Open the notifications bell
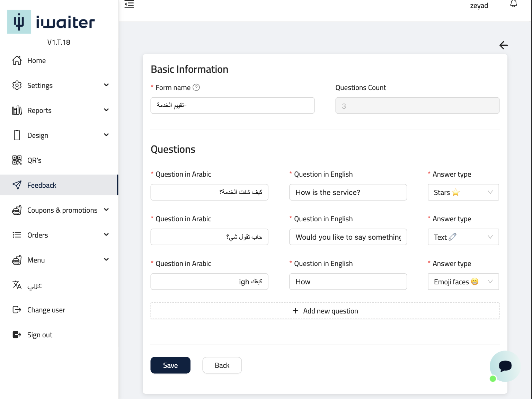The width and height of the screenshot is (532, 399). click(x=514, y=4)
